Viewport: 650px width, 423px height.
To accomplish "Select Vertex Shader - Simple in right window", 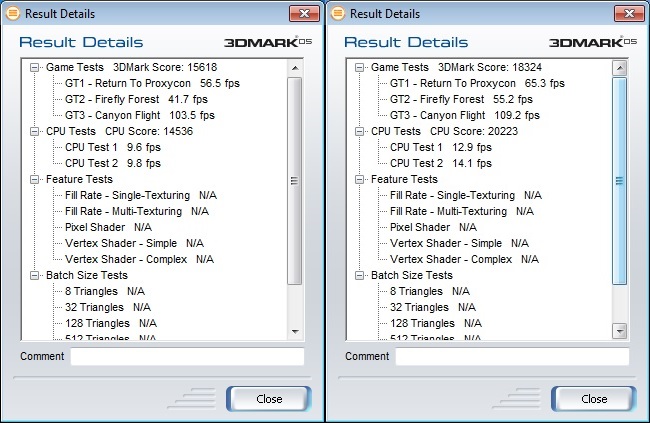I will tap(459, 243).
